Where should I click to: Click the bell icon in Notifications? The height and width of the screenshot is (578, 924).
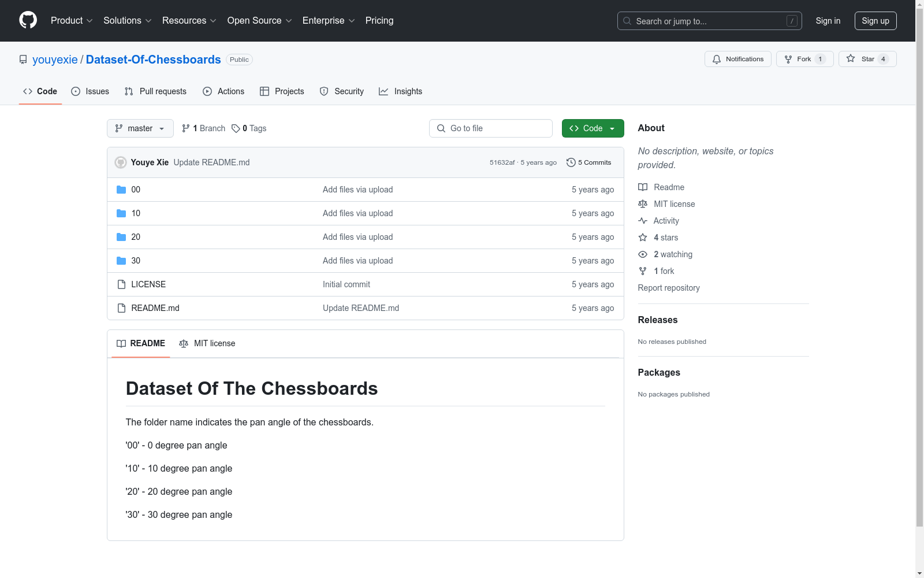(x=717, y=59)
